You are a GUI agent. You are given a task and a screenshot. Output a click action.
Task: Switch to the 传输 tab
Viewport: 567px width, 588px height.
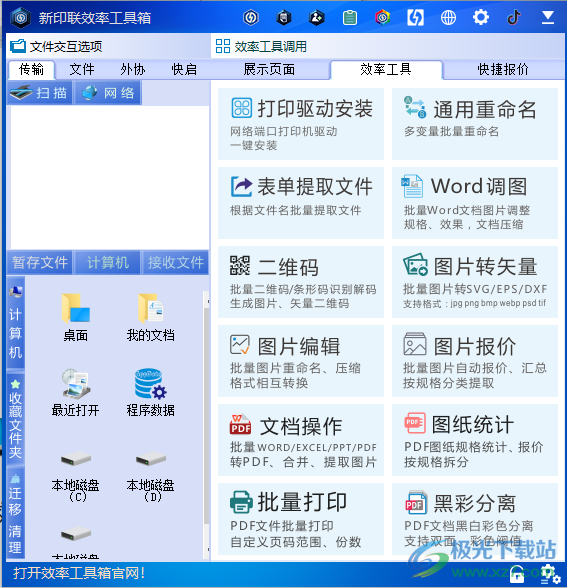coord(32,69)
